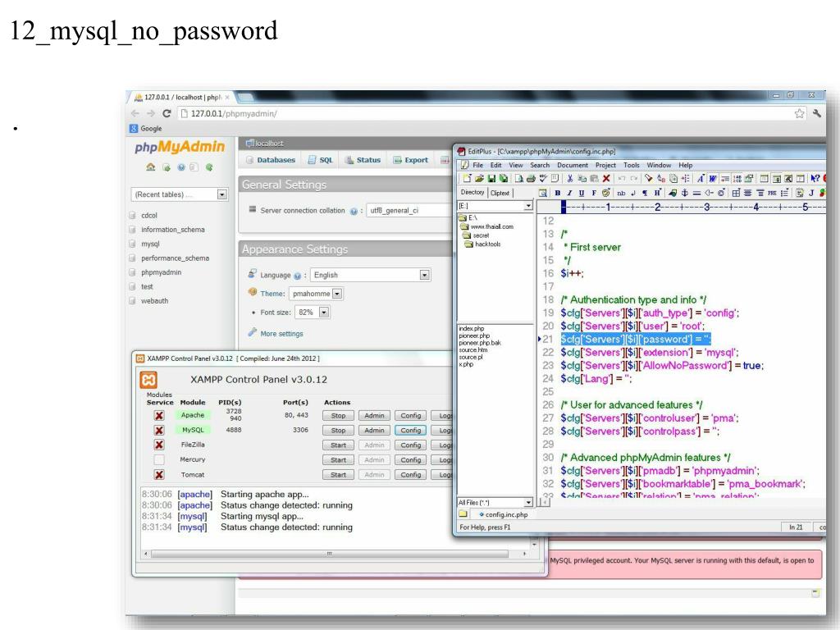Screen dimensions: 840x630
Task: Toggle the FileZilla service checkbox in XAMPP
Action: [x=159, y=445]
